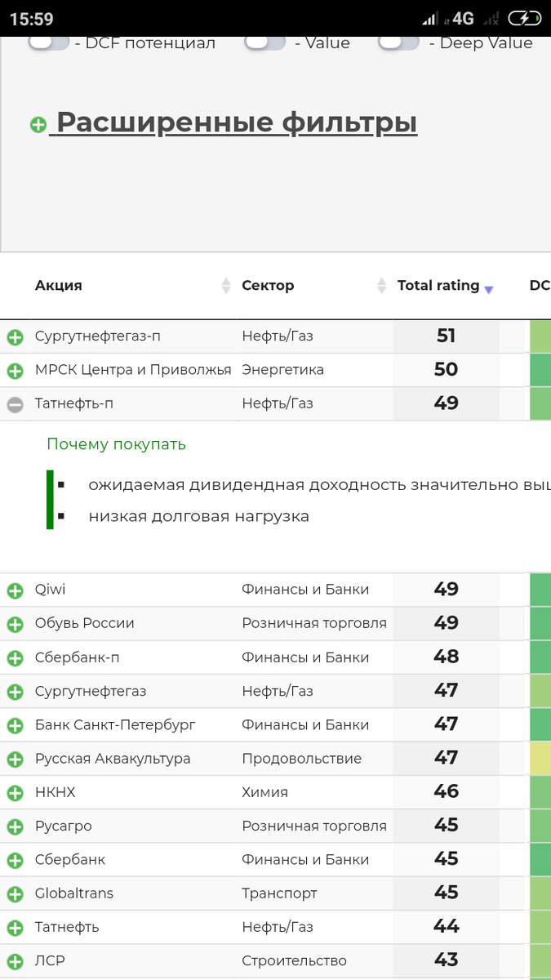Select the Русская Аквакультура stock name
The image size is (551, 980).
pos(113,759)
